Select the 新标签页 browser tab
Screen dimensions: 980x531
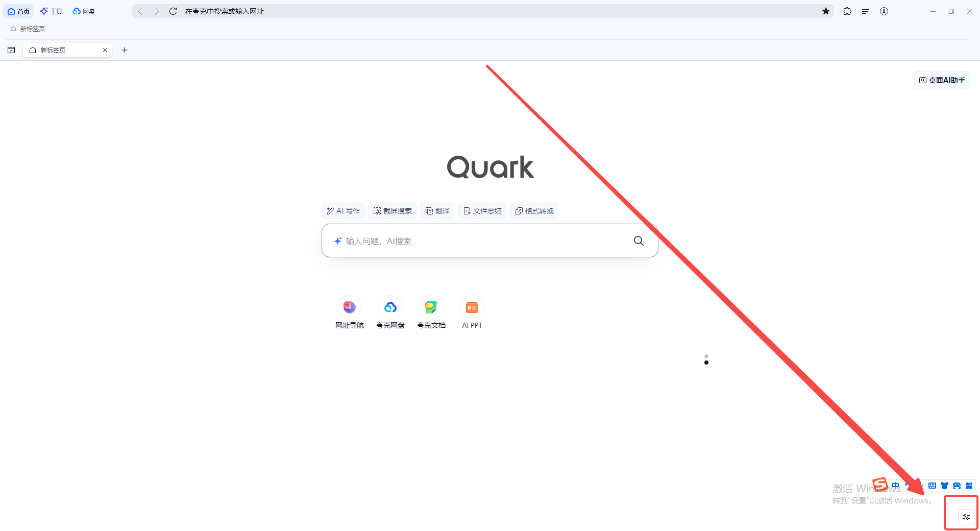(67, 50)
